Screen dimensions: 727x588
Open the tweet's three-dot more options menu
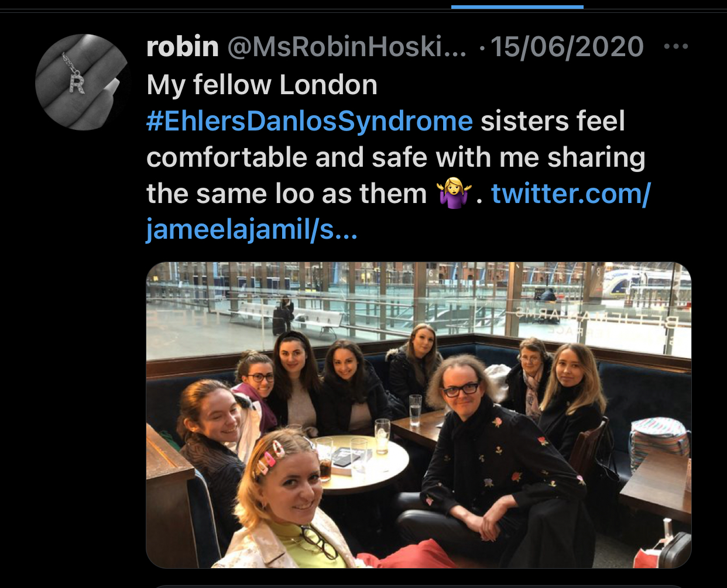[676, 47]
